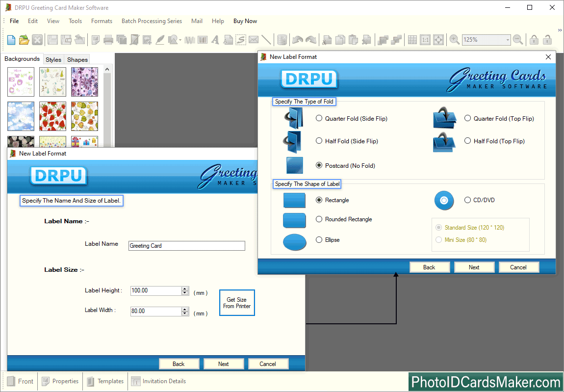The width and height of the screenshot is (564, 392).
Task: Select the strawberries background thumbnail
Action: [x=52, y=116]
